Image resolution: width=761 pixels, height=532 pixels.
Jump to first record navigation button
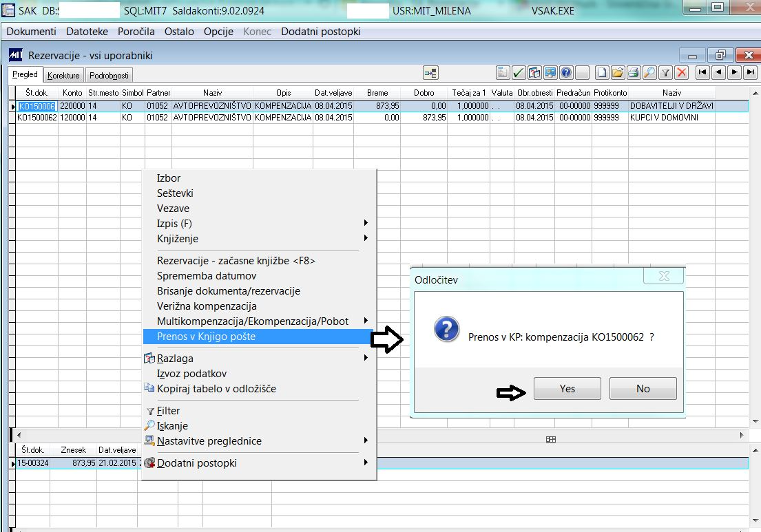(x=702, y=72)
